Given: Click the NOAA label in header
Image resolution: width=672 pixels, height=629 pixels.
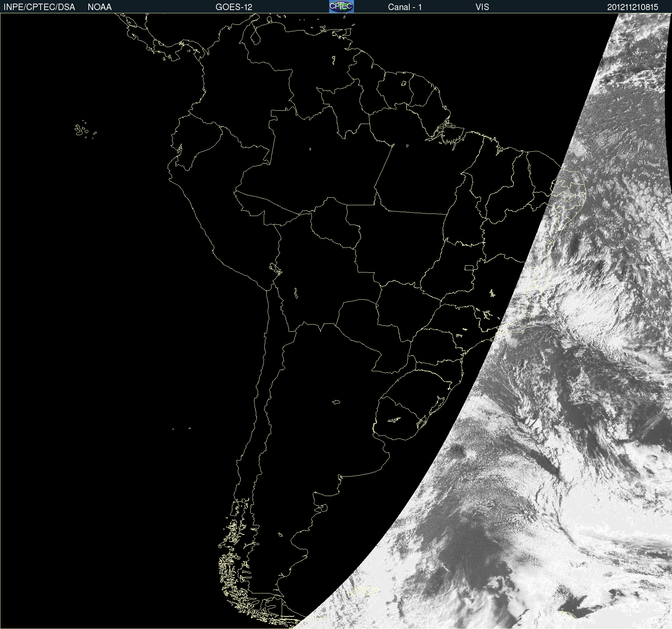Looking at the screenshot, I should pyautogui.click(x=100, y=7).
